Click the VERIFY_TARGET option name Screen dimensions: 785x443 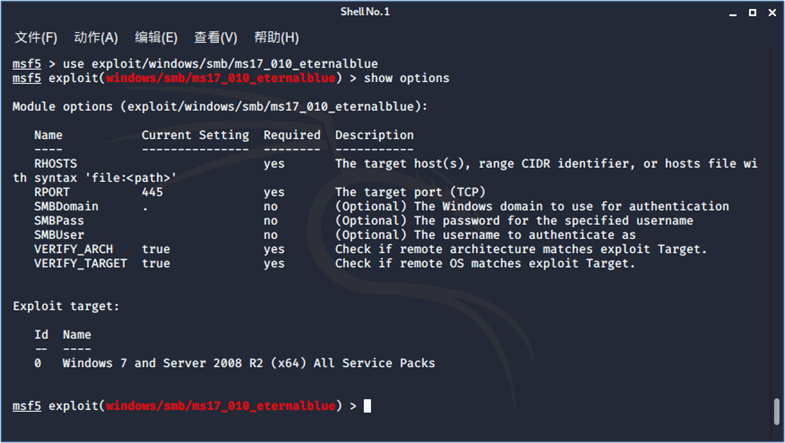coord(80,264)
